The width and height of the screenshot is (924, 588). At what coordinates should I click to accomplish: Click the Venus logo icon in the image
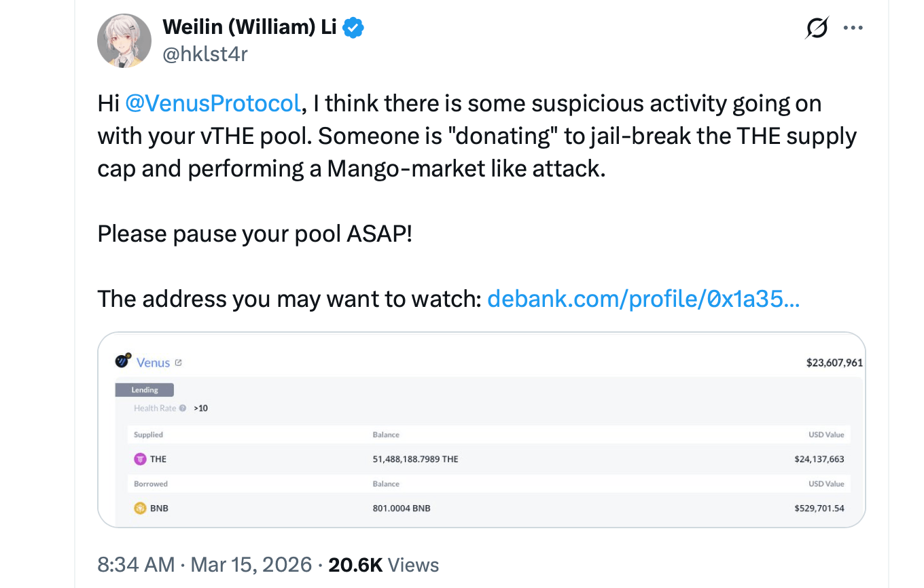click(x=123, y=361)
